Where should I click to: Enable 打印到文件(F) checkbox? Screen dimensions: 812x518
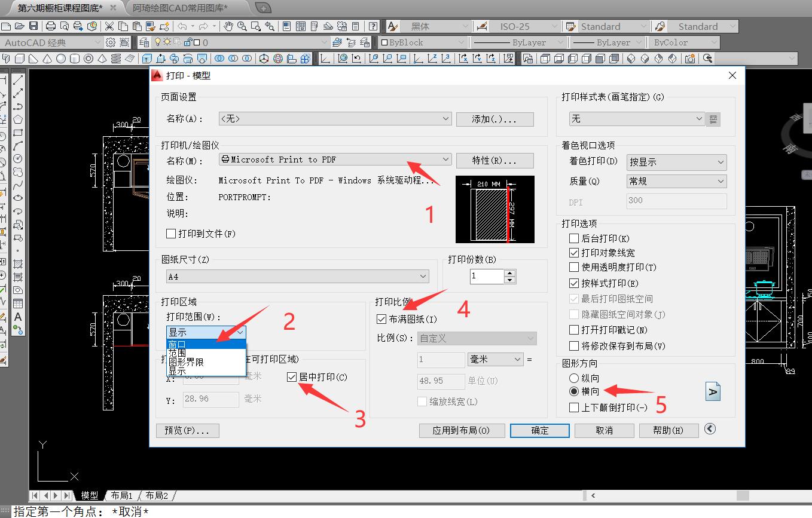coord(170,234)
